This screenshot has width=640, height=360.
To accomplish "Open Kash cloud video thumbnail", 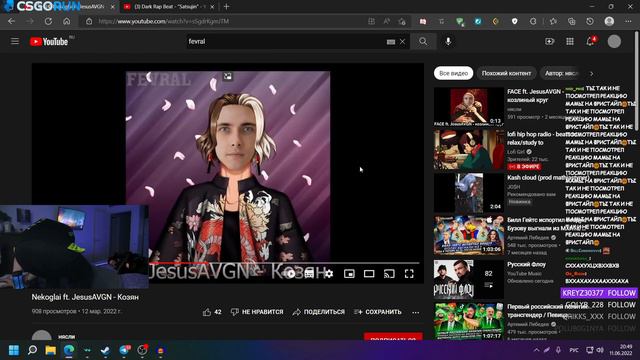I will point(469,193).
